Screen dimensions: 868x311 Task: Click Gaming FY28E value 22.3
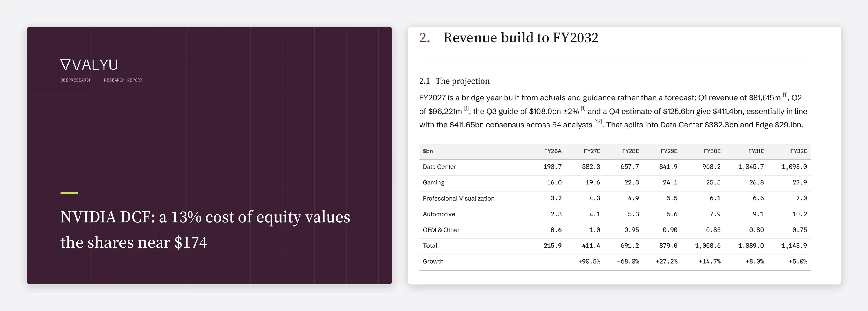tap(631, 182)
